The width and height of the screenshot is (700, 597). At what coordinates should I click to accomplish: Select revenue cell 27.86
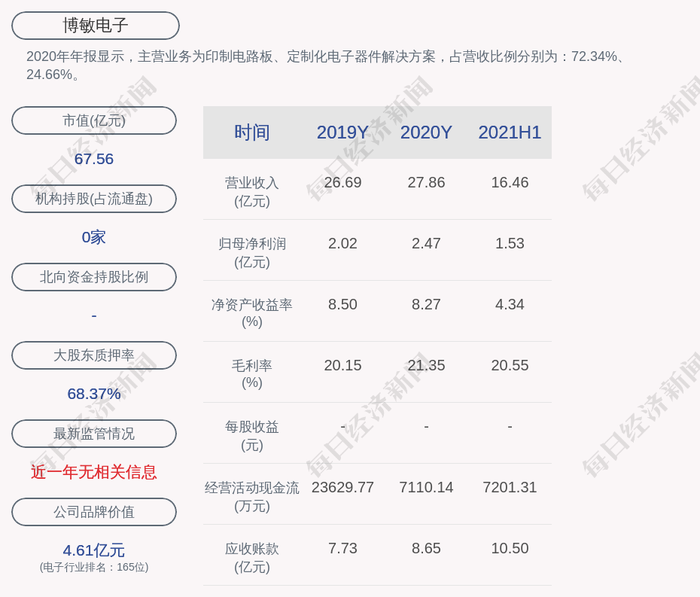point(426,183)
